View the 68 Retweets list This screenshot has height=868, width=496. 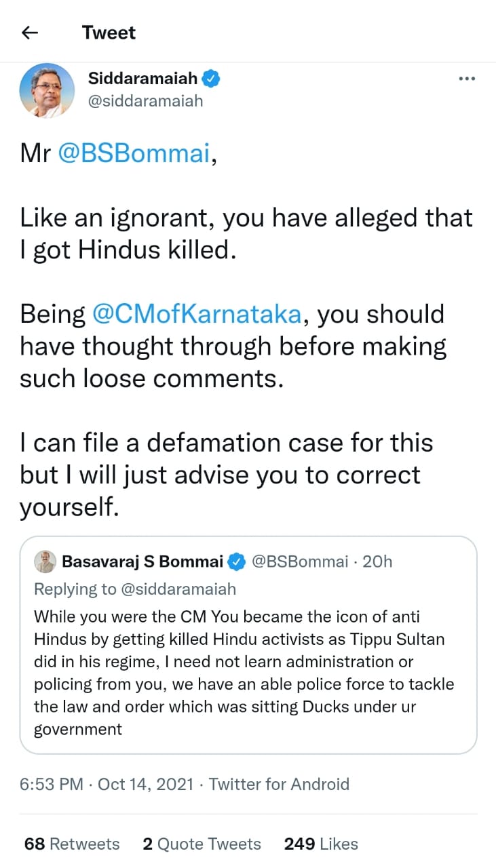(72, 844)
